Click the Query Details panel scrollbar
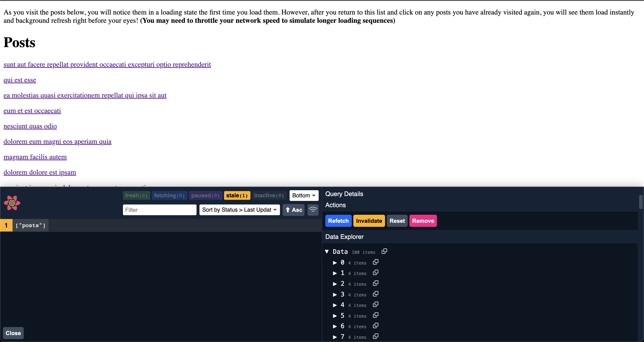The width and height of the screenshot is (644, 342). [641, 202]
